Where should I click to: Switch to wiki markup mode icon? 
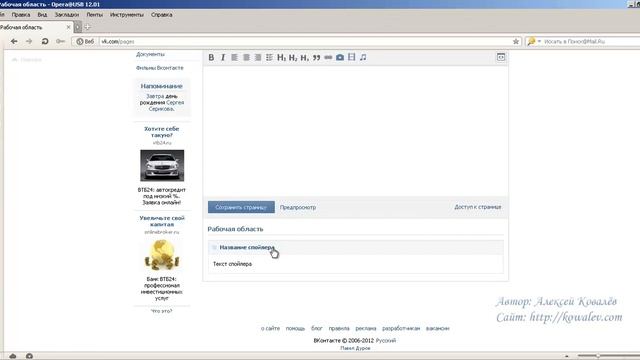pos(501,57)
